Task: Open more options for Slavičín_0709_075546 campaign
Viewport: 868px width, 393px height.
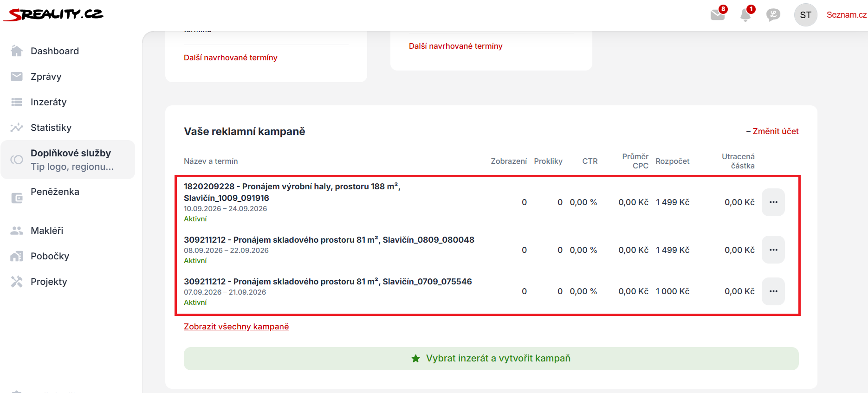Action: click(x=773, y=291)
